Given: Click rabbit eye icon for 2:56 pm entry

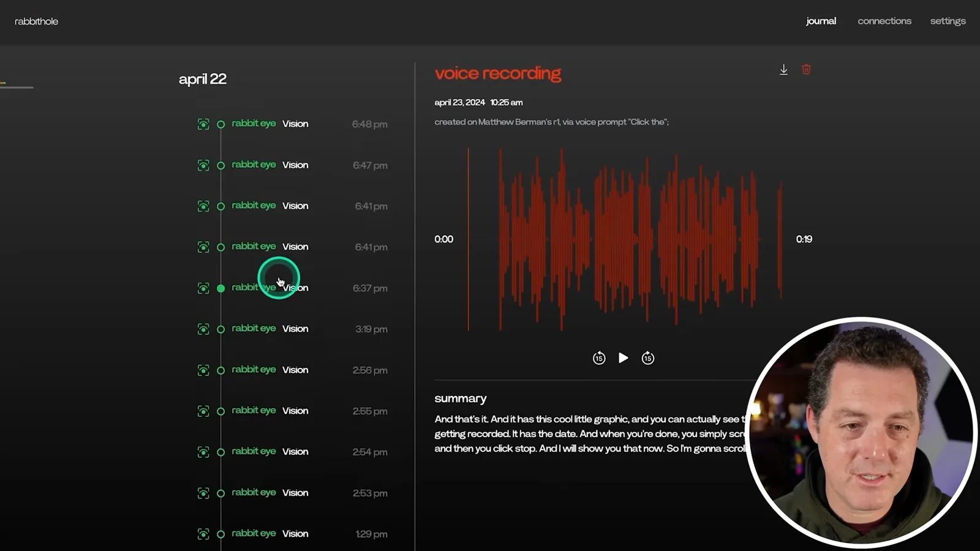Looking at the screenshot, I should click(x=203, y=370).
